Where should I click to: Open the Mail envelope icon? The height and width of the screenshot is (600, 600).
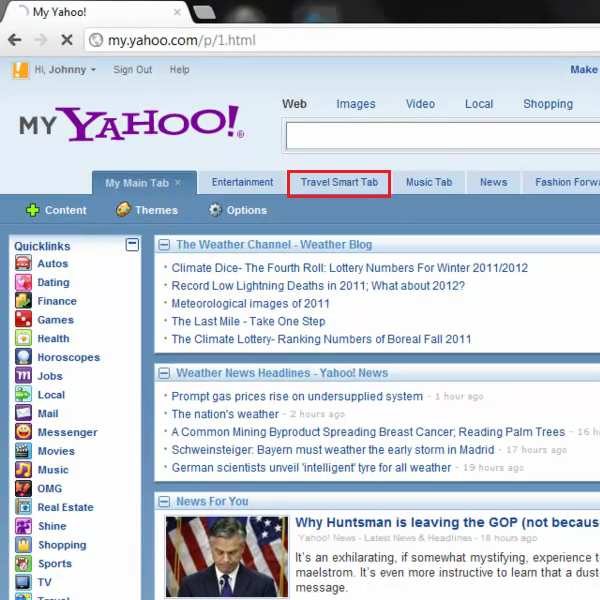[23, 413]
